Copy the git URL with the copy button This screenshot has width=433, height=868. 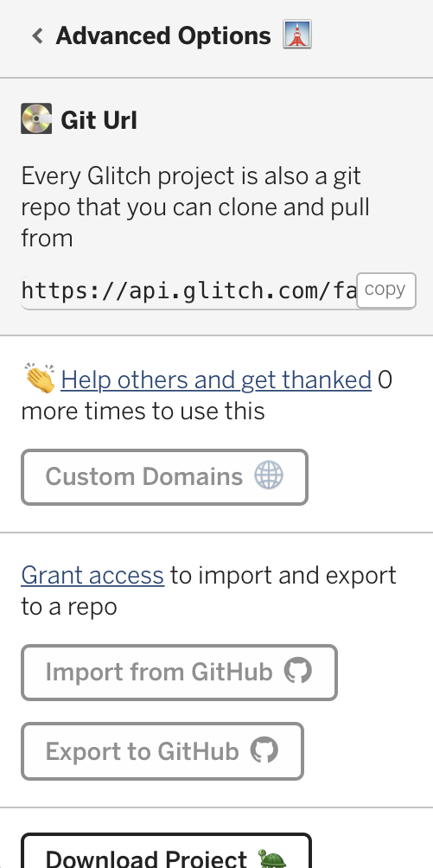386,290
